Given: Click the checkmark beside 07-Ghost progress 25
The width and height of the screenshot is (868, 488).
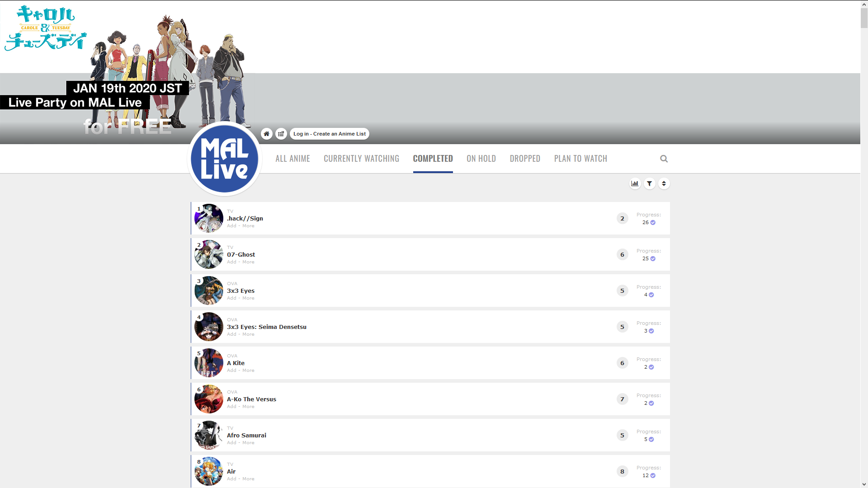Looking at the screenshot, I should tap(653, 259).
